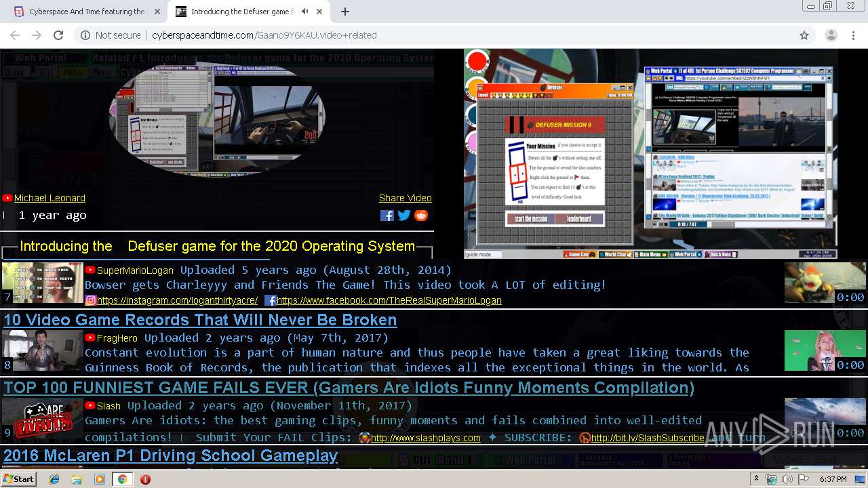The image size is (868, 488).
Task: Open the Share Video link
Action: (x=405, y=198)
